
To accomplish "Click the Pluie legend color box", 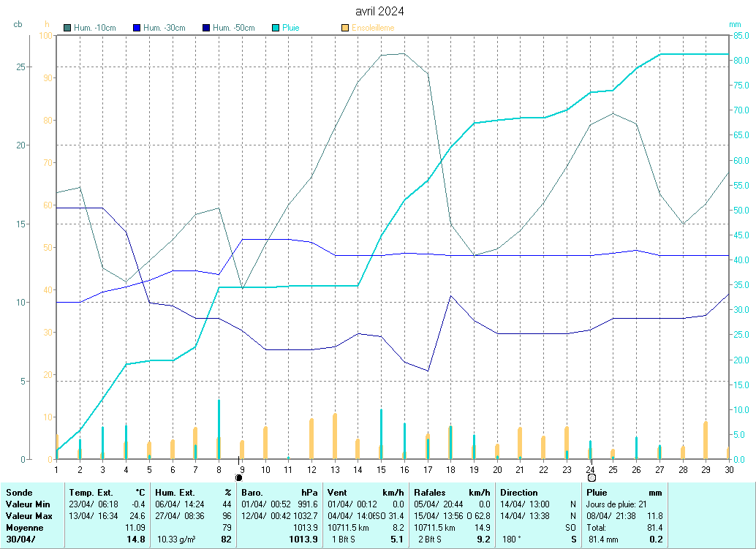I will coord(276,28).
